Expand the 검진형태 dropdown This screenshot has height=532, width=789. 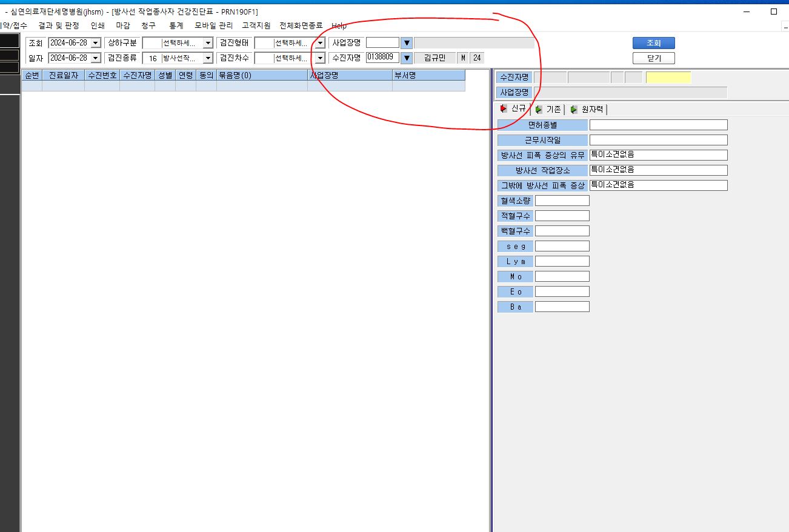320,43
